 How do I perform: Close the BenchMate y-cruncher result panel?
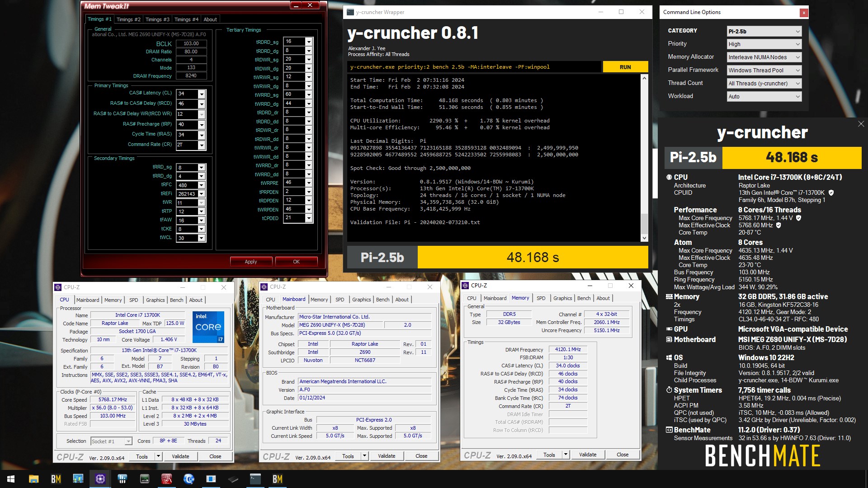(861, 124)
